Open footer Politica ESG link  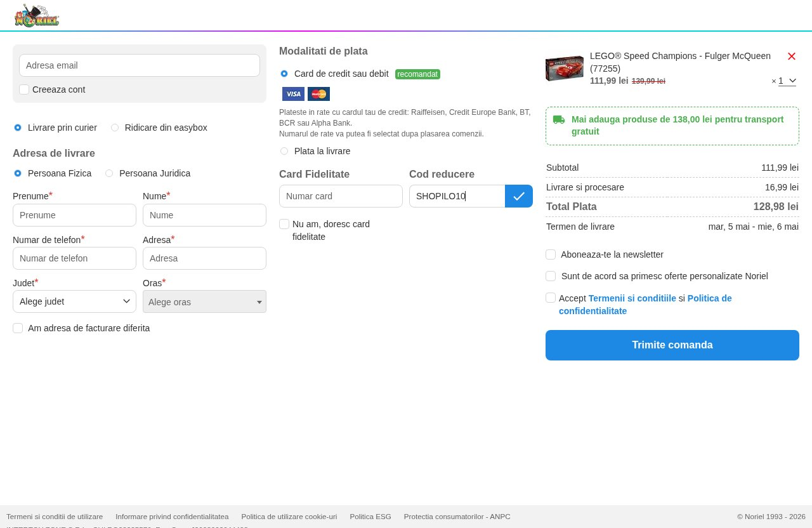point(370,517)
